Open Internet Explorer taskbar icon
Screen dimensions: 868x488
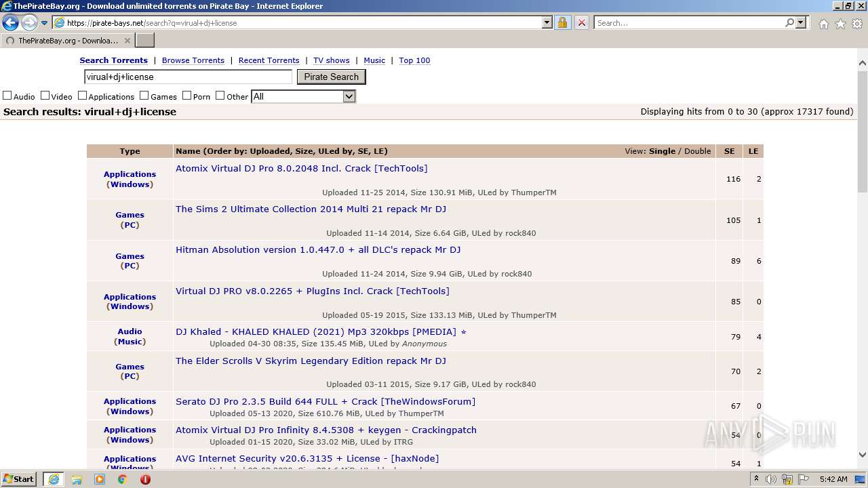tap(54, 479)
